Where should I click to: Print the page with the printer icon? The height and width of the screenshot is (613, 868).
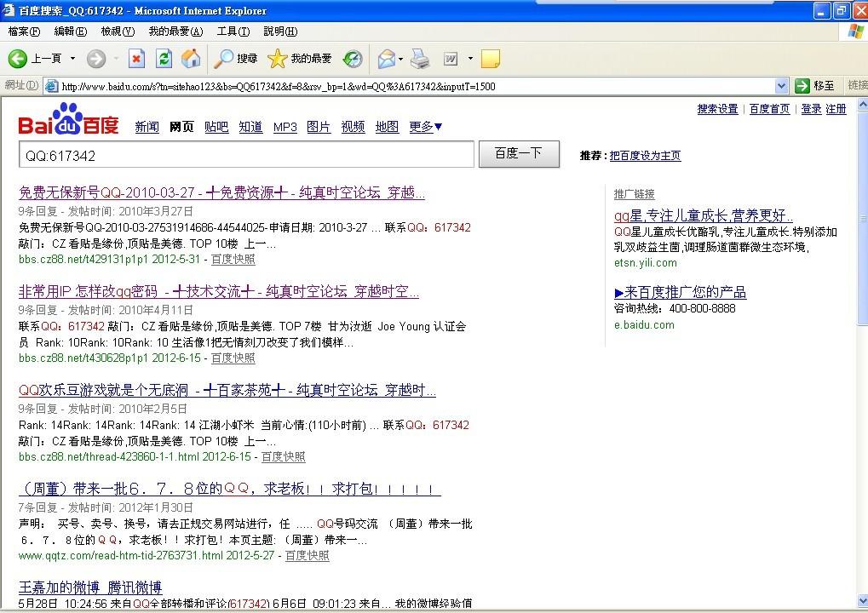(420, 59)
